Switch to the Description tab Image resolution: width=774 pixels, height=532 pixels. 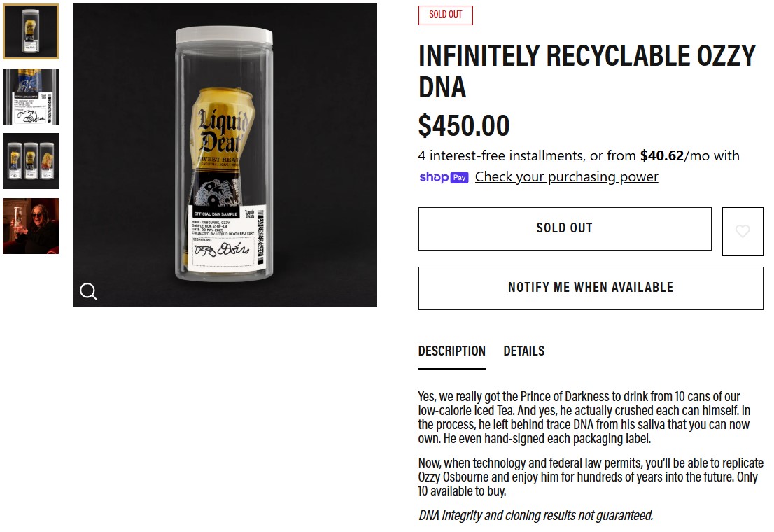tap(451, 351)
